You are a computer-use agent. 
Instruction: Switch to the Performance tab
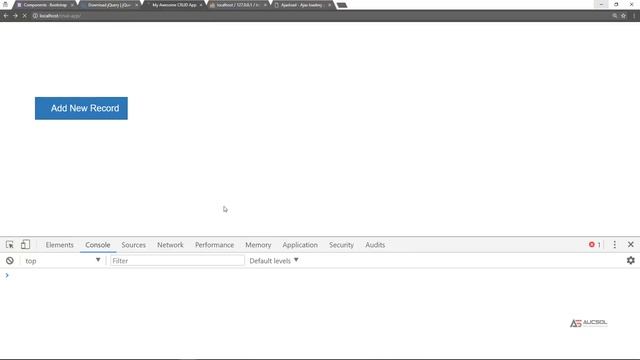[x=214, y=245]
